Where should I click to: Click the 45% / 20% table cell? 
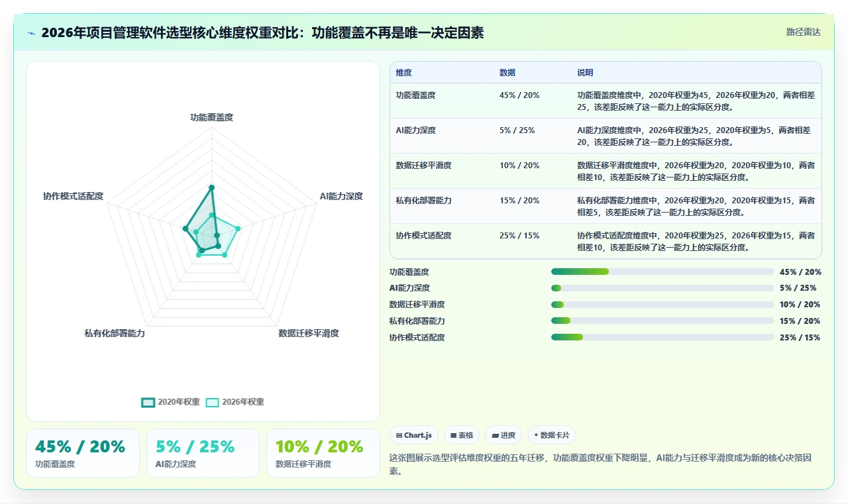coord(519,95)
